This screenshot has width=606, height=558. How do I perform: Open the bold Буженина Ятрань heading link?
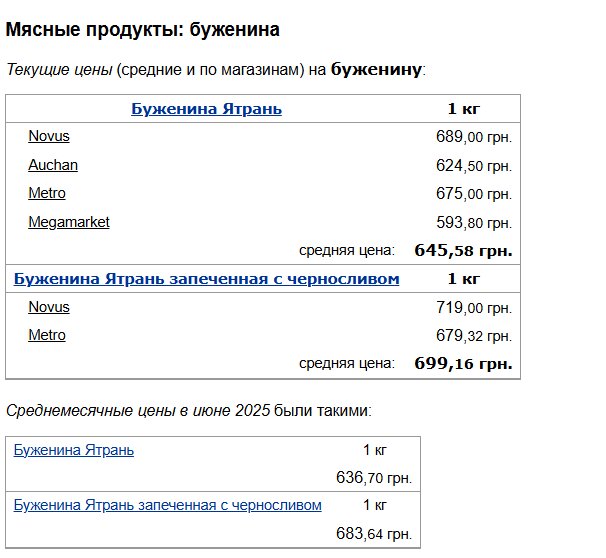click(206, 109)
